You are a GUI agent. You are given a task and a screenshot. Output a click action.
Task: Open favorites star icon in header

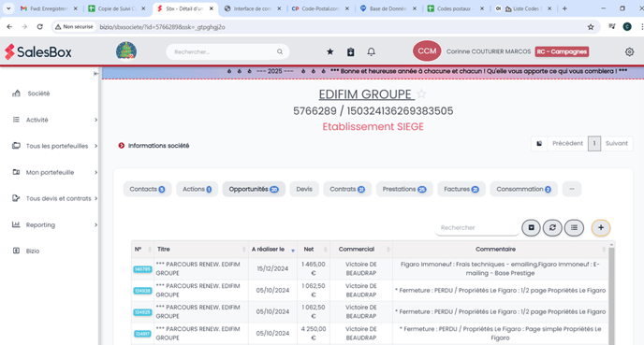pyautogui.click(x=329, y=51)
